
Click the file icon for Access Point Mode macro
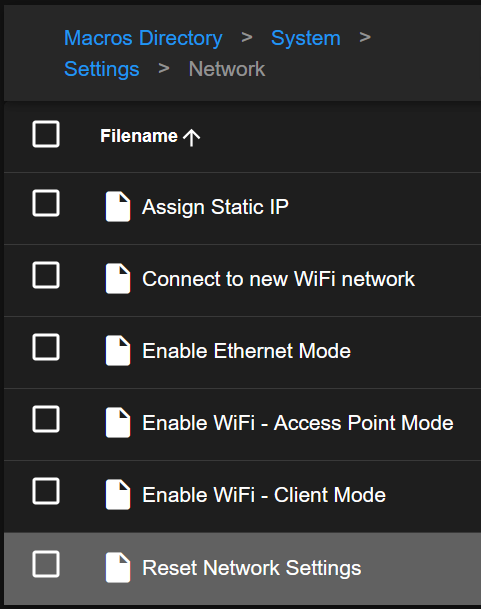(x=118, y=423)
